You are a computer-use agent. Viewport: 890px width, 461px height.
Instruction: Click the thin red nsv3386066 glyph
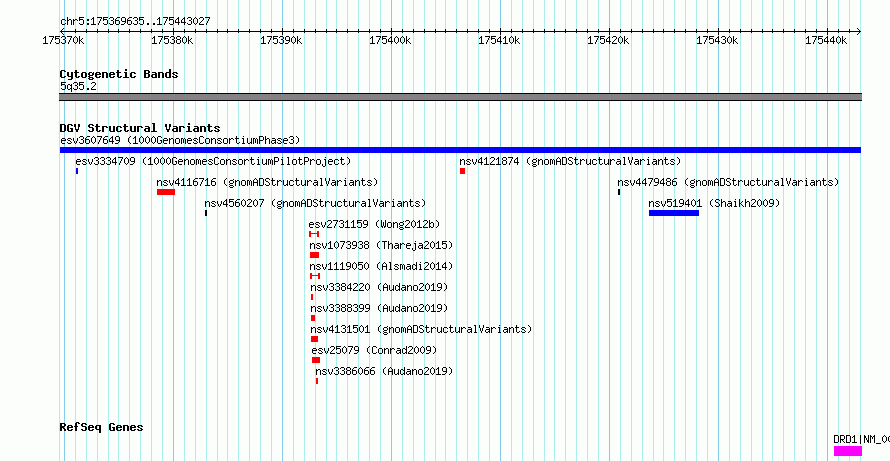[317, 381]
